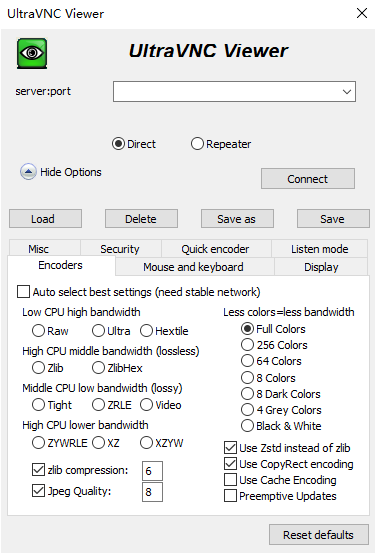Click the Load button
Viewport: 375px width, 553px height.
[46, 219]
